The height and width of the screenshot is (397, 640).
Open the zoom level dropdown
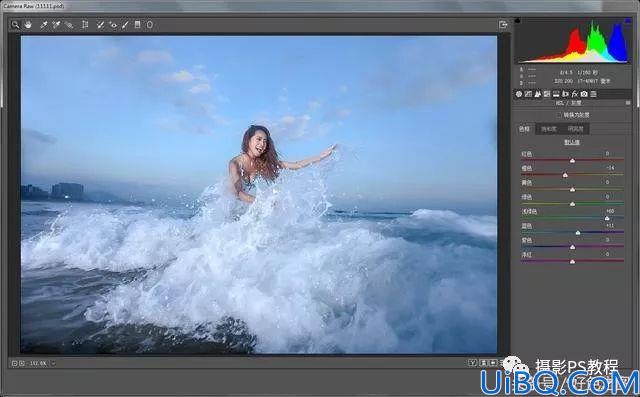53,363
